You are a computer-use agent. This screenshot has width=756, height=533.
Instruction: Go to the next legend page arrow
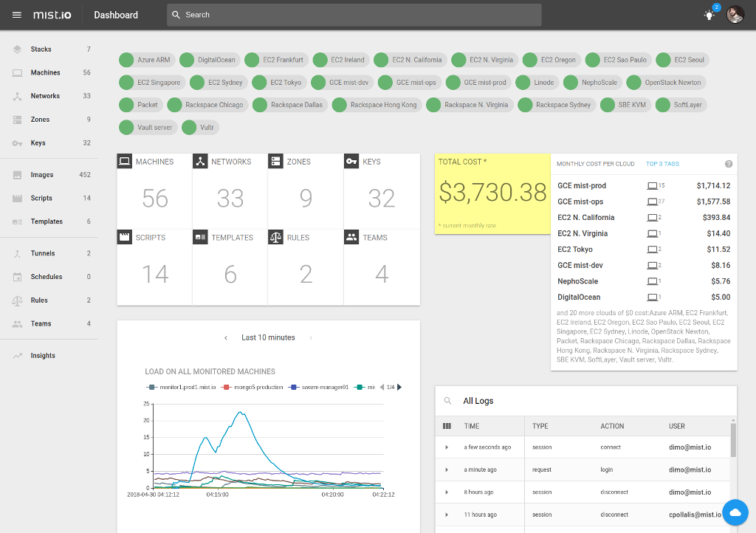(x=399, y=387)
